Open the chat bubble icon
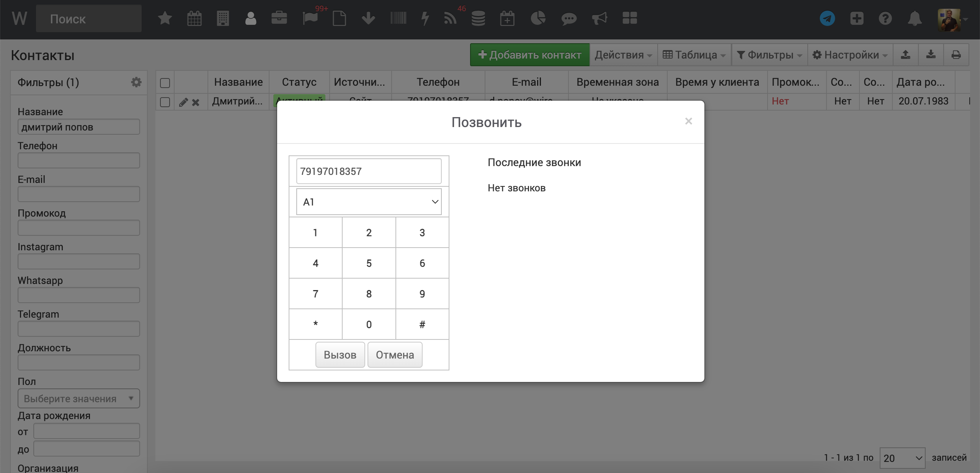This screenshot has height=473, width=980. coord(569,18)
